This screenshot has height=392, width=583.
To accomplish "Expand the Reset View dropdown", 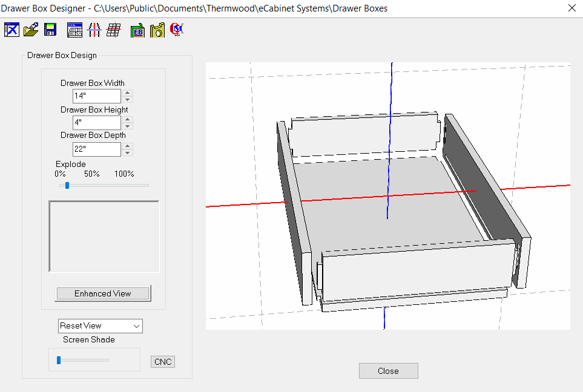I will [136, 326].
